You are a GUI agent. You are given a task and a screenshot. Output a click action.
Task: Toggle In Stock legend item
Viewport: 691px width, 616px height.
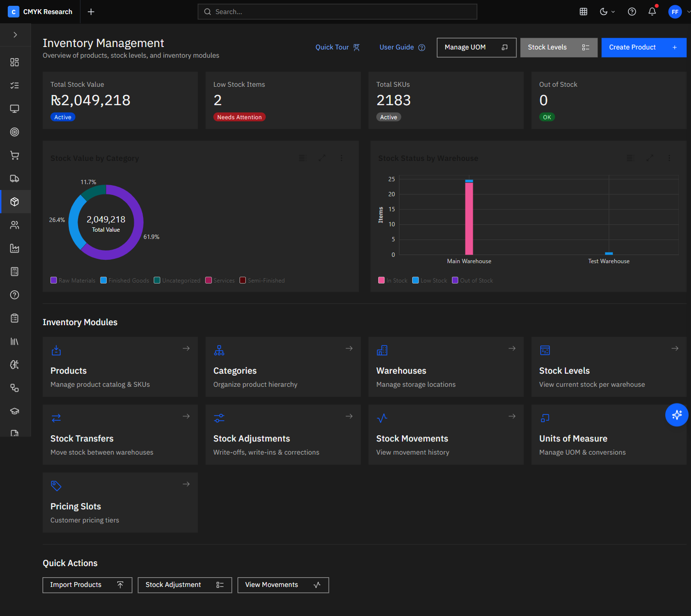click(393, 281)
